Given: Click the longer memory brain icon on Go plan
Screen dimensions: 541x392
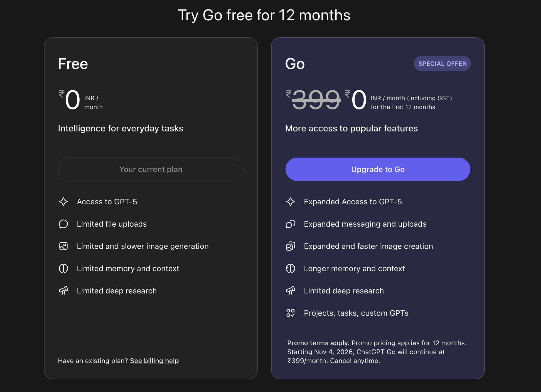Looking at the screenshot, I should 291,268.
